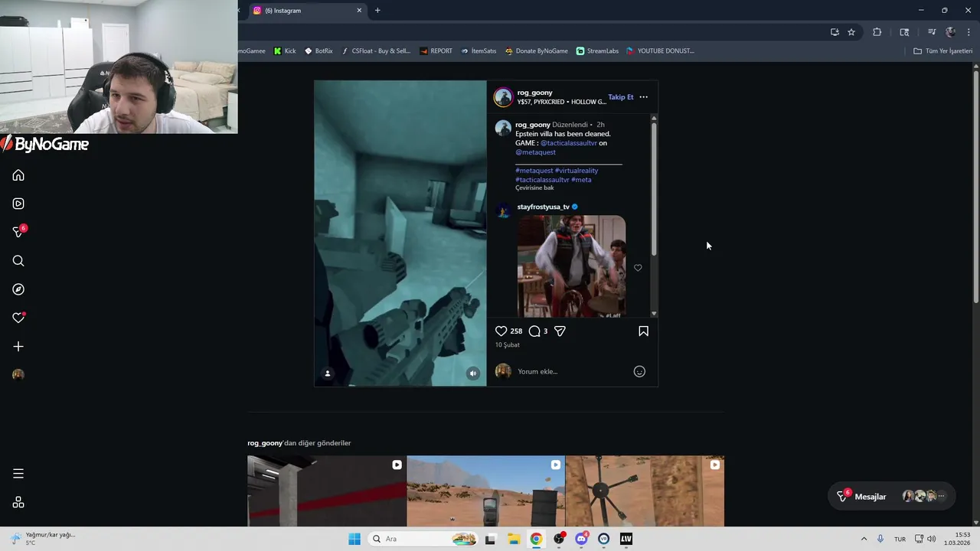
Task: Open the #virtualreality hashtag
Action: (x=577, y=171)
